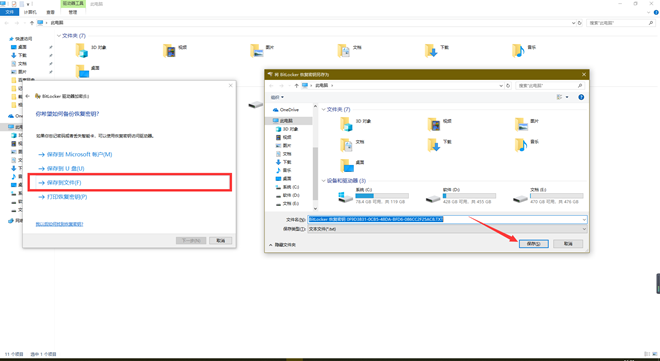Cancel the Save As dialog
660x361 pixels.
(x=568, y=244)
